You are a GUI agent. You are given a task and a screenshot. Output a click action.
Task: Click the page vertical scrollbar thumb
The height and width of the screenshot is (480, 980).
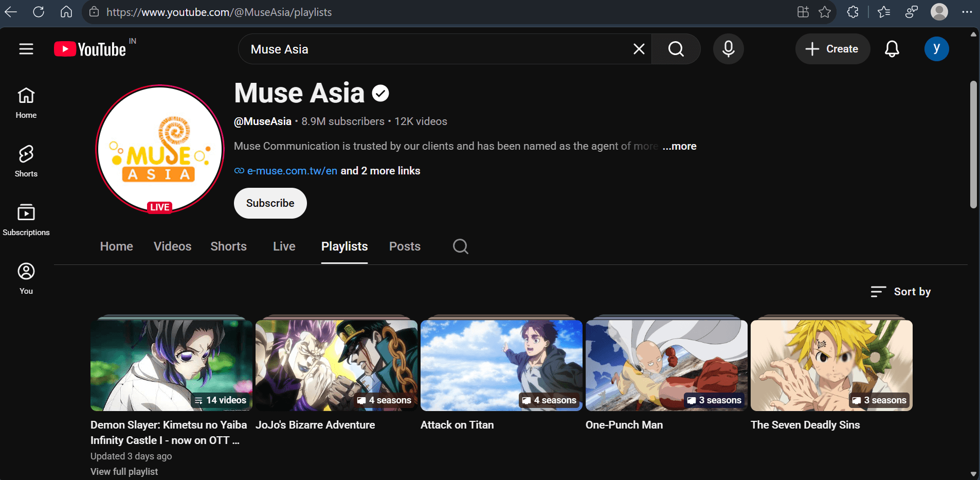[973, 144]
